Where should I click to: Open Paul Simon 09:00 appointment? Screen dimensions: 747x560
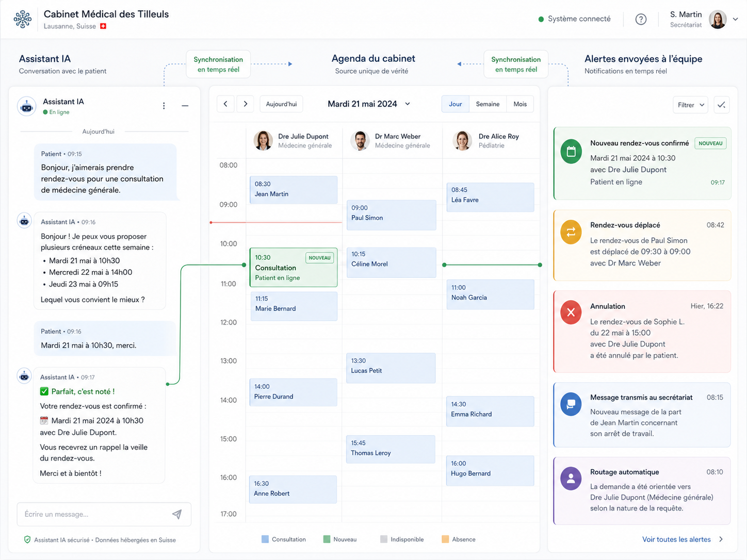click(x=391, y=215)
